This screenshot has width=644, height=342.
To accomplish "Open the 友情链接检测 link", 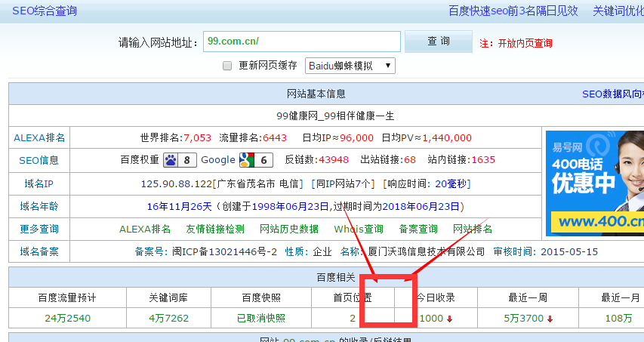I will [215, 229].
